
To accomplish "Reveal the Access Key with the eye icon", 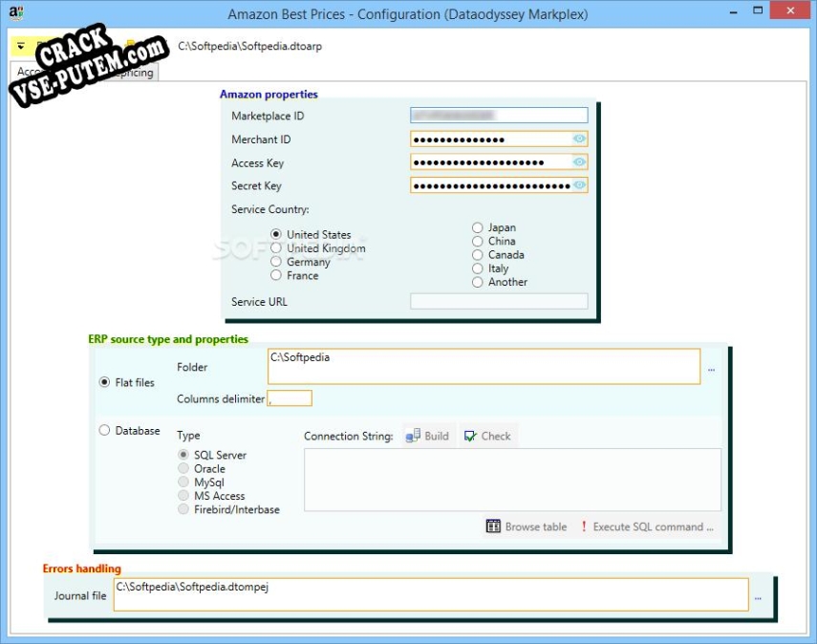I will (x=579, y=162).
